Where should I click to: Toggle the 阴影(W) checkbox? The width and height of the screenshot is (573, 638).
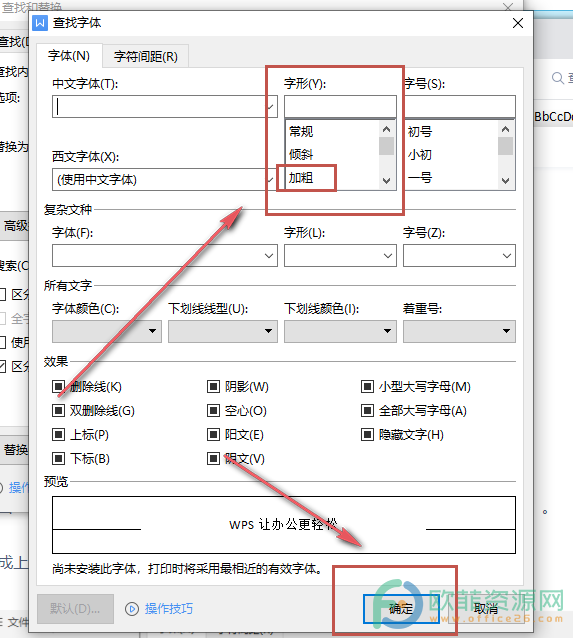tap(213, 386)
